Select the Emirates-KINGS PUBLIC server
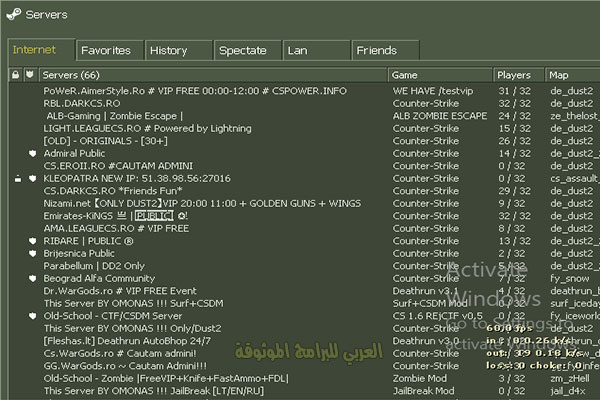 pos(116,216)
